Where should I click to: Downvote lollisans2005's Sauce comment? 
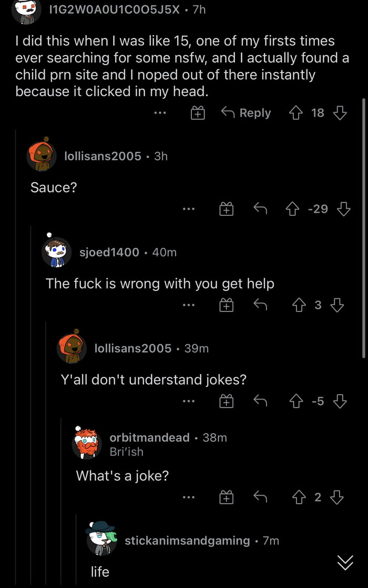point(344,209)
